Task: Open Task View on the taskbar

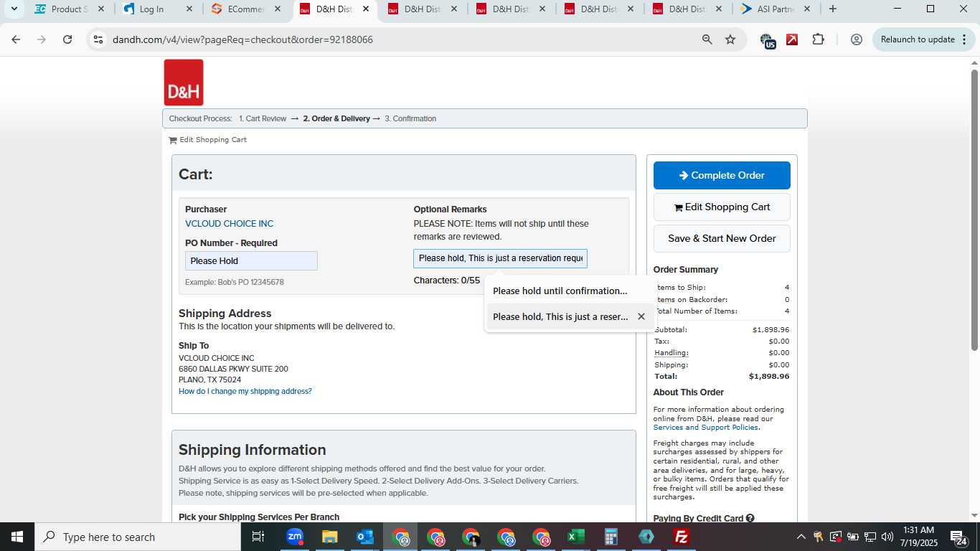Action: [258, 537]
